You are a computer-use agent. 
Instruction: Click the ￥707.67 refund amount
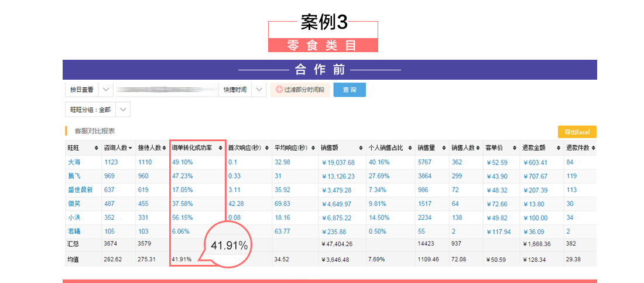click(x=535, y=176)
